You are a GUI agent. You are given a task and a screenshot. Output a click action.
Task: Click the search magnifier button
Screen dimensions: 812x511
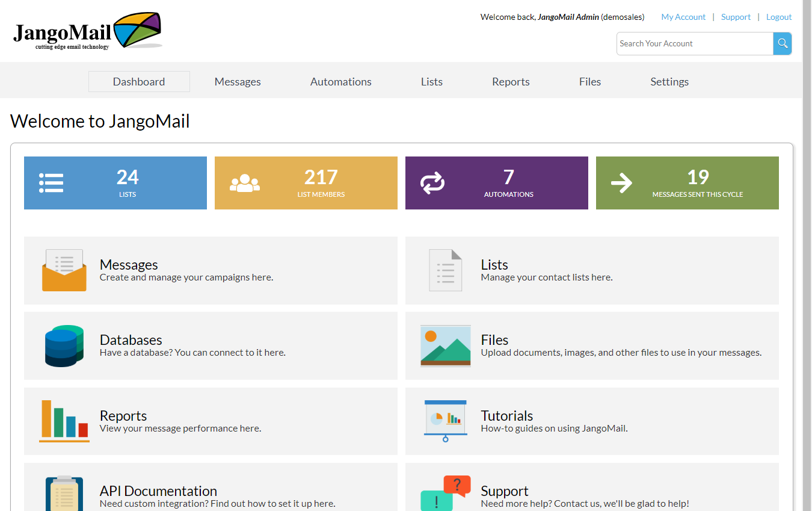(x=783, y=43)
